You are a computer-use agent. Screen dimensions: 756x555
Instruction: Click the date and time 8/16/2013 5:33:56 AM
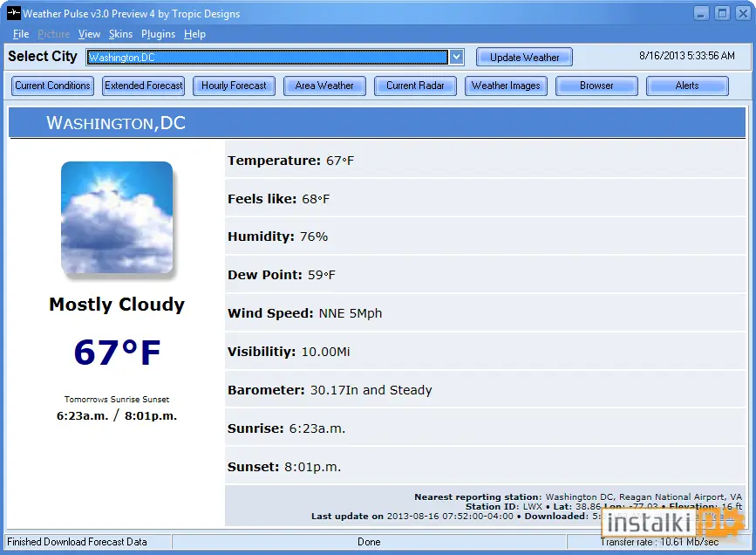click(686, 56)
